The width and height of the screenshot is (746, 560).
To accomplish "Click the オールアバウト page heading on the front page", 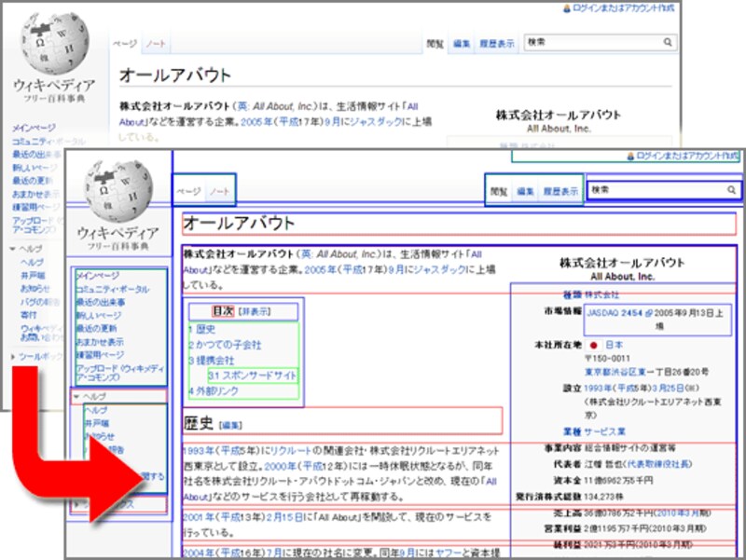I will click(239, 223).
